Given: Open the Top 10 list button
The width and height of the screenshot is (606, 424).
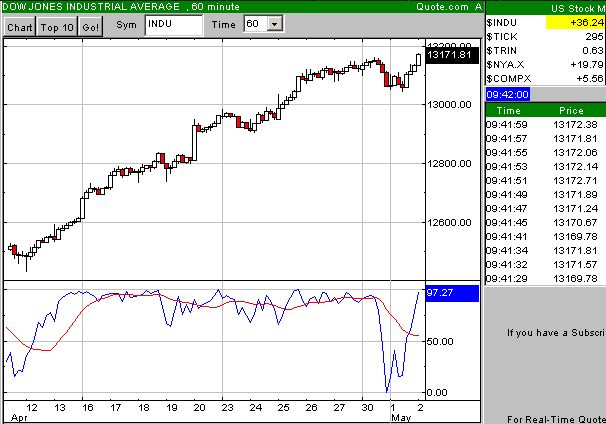Looking at the screenshot, I should (57, 27).
